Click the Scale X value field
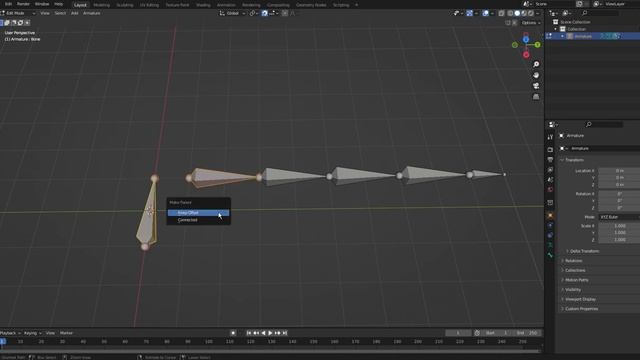The width and height of the screenshot is (640, 360). (x=619, y=226)
